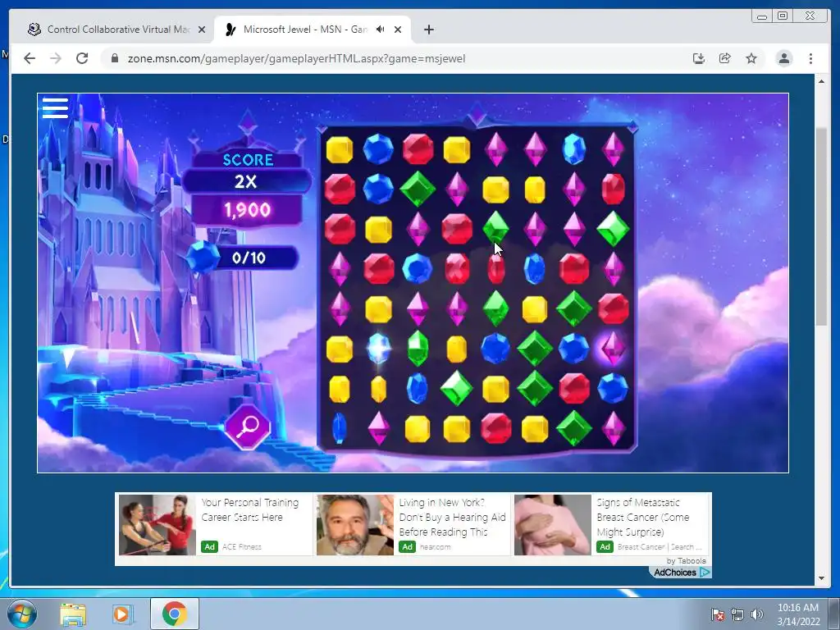Select the pink gem in top-right corner
Image resolution: width=840 pixels, height=630 pixels.
(x=613, y=149)
